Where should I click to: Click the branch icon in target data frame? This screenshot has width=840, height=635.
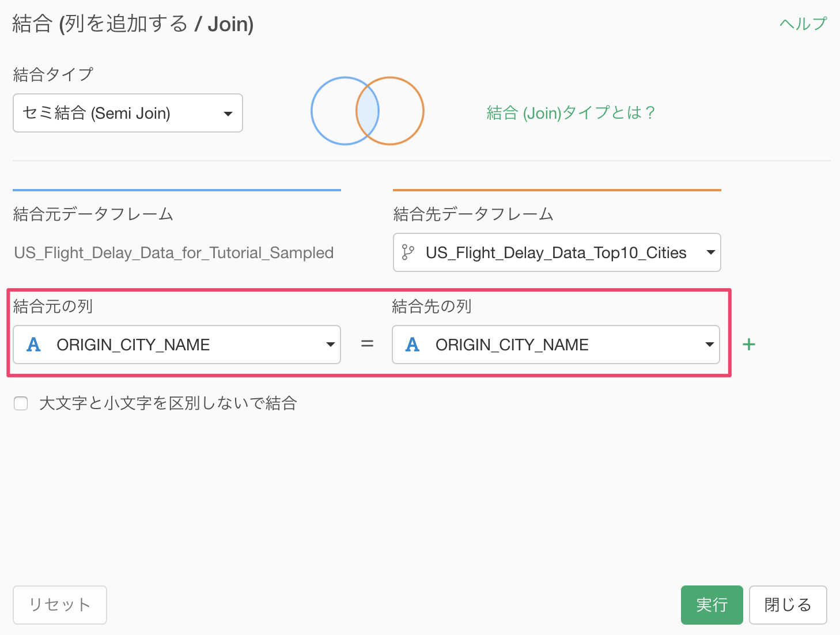(408, 252)
